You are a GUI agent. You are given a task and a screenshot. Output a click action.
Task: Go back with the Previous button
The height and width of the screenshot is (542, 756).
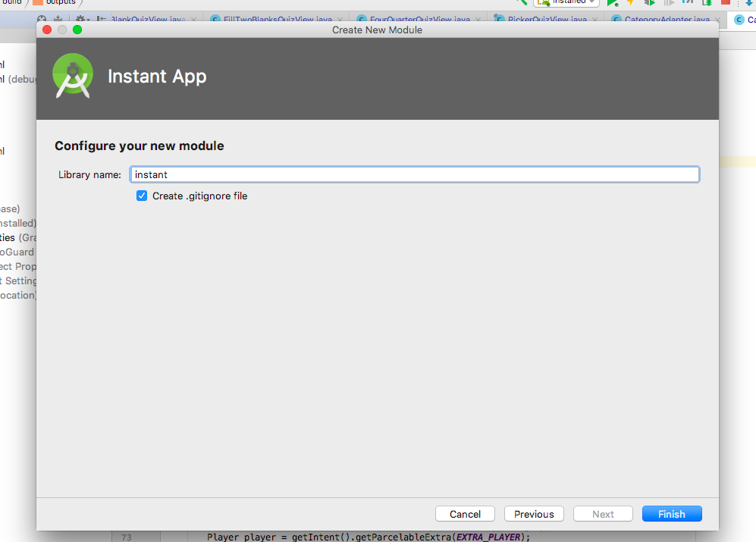(534, 514)
